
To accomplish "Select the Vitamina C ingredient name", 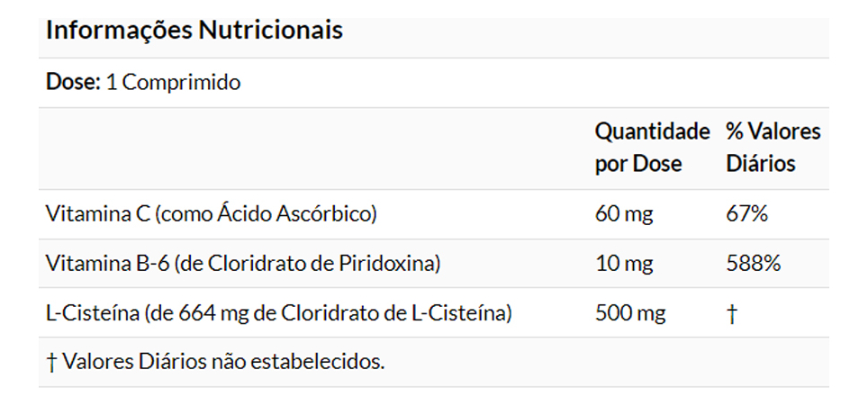I will (x=97, y=214).
